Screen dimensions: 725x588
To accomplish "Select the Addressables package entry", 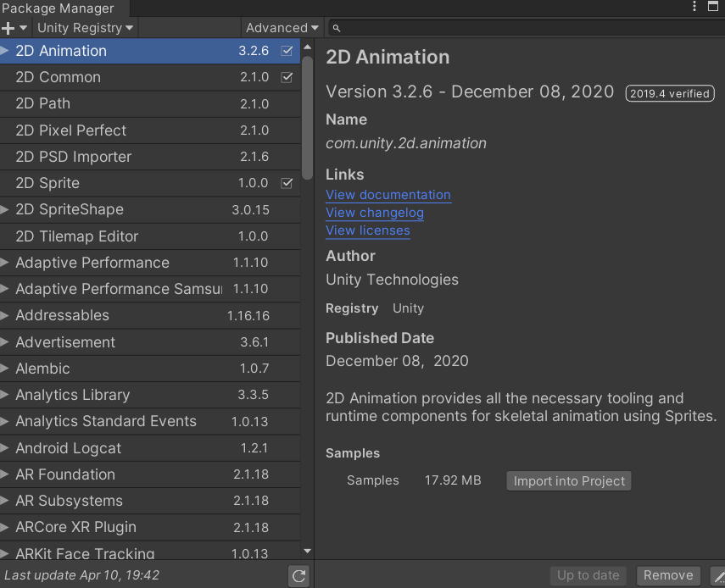I will (62, 315).
